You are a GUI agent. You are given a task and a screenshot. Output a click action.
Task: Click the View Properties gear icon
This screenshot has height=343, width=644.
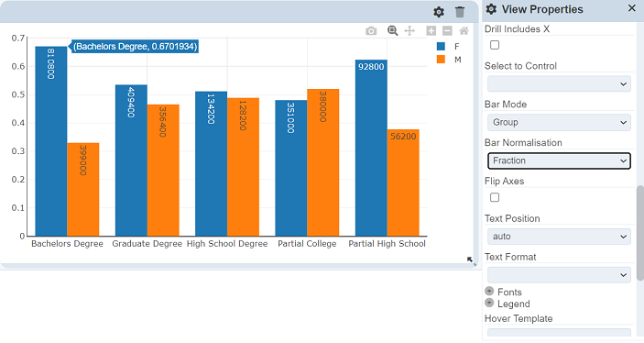(491, 9)
